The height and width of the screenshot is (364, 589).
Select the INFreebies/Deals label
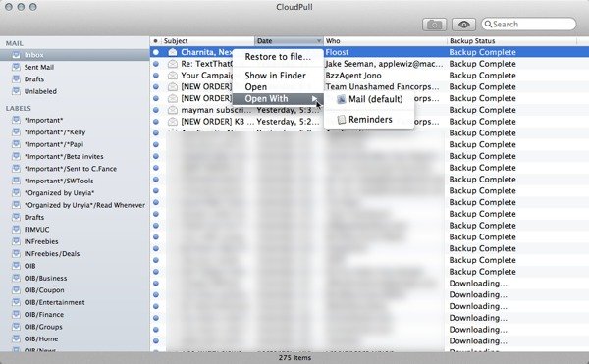75,254
